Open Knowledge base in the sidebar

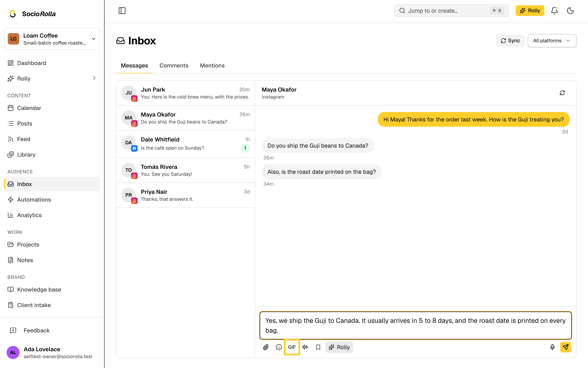(x=52, y=290)
